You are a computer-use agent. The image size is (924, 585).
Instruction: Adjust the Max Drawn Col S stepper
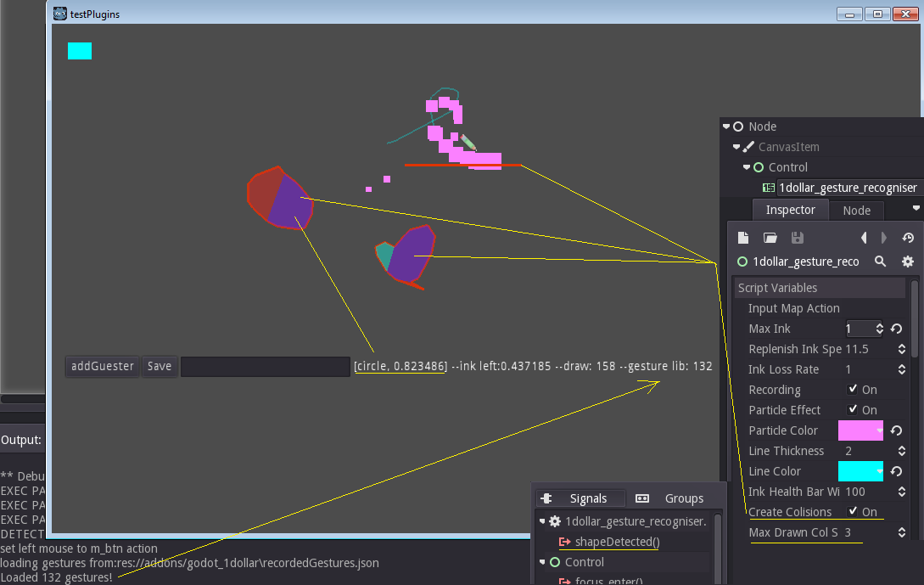click(902, 532)
